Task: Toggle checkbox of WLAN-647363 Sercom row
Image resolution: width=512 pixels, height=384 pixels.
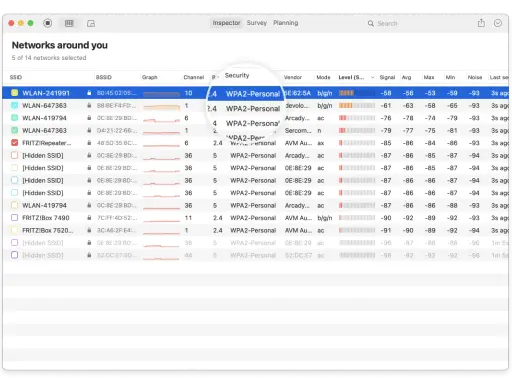Action: point(14,130)
